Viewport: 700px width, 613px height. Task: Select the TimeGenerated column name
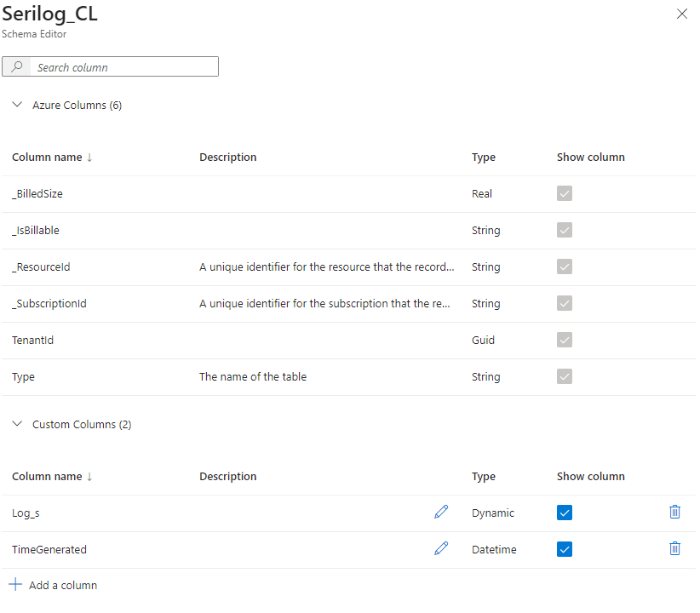pyautogui.click(x=49, y=550)
